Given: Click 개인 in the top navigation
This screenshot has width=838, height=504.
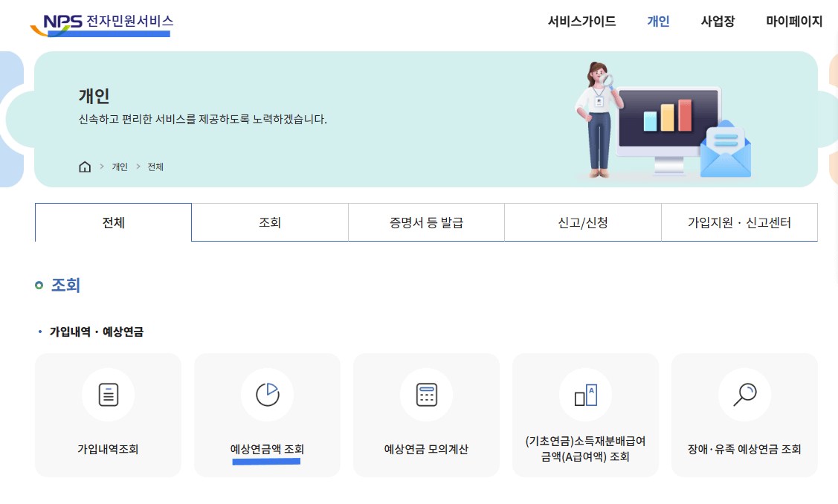Looking at the screenshot, I should [657, 22].
